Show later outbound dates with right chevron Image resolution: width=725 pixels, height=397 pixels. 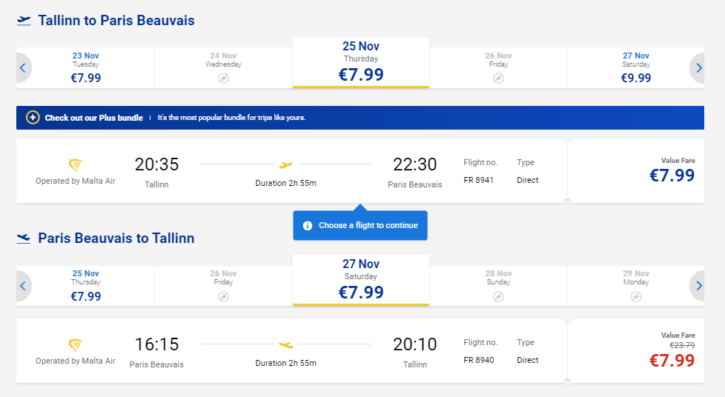698,68
